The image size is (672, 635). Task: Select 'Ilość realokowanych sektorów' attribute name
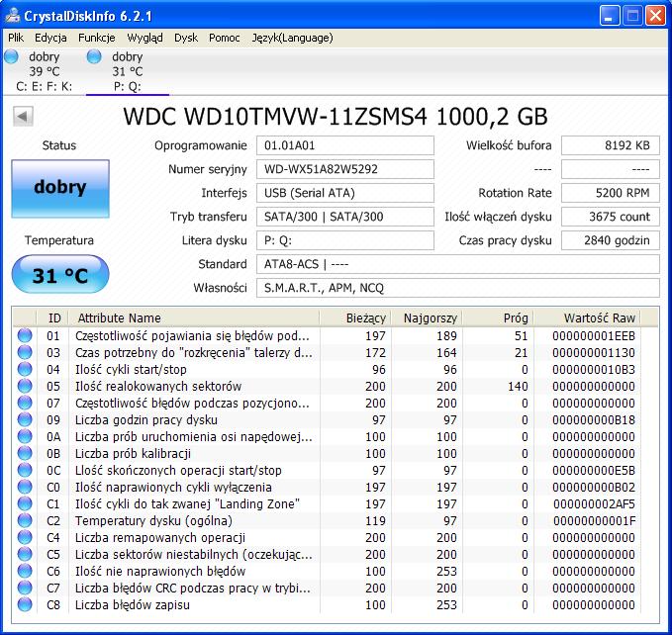point(158,386)
